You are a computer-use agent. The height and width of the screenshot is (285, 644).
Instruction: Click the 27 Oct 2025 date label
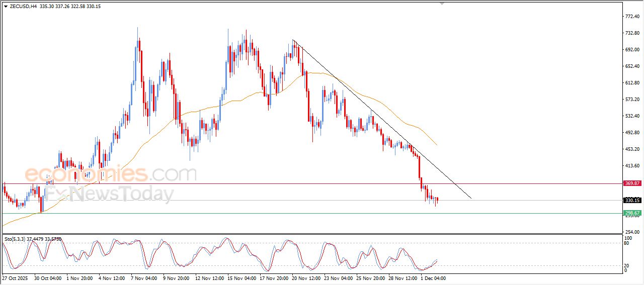(16, 278)
